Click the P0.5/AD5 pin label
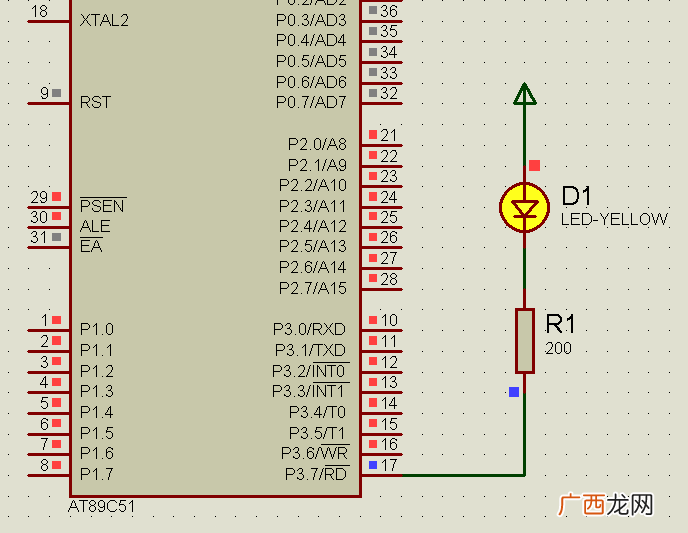 click(311, 61)
